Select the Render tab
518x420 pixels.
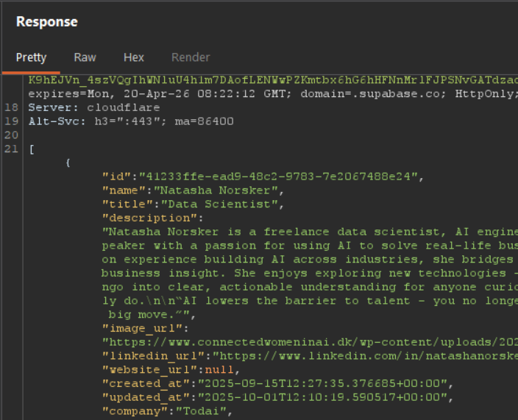[x=191, y=57]
